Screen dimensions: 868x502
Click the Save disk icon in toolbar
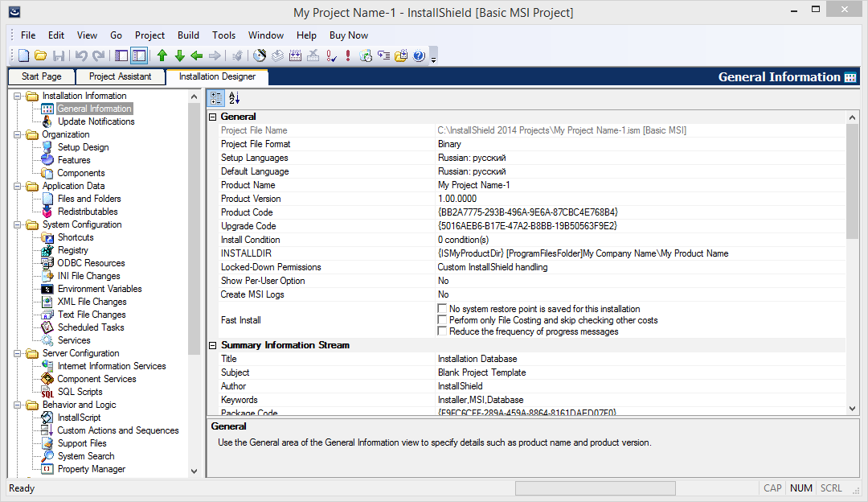pos(58,56)
